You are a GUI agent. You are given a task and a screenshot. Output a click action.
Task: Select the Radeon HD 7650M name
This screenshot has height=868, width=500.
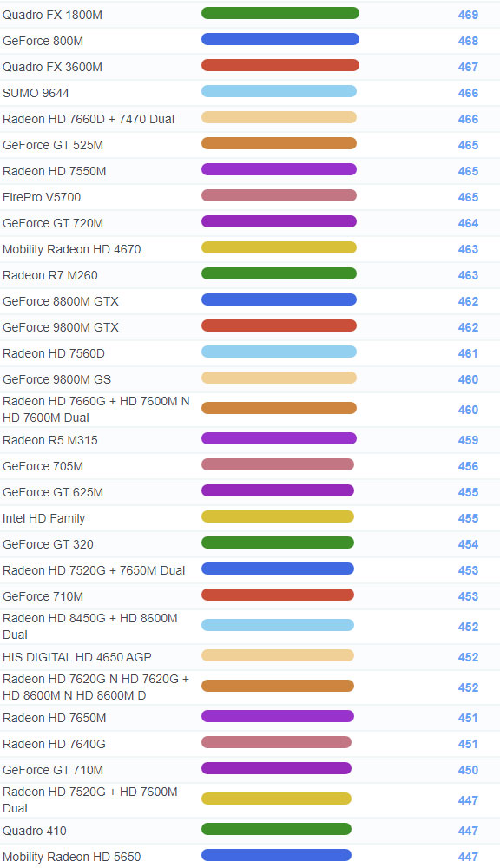[55, 718]
